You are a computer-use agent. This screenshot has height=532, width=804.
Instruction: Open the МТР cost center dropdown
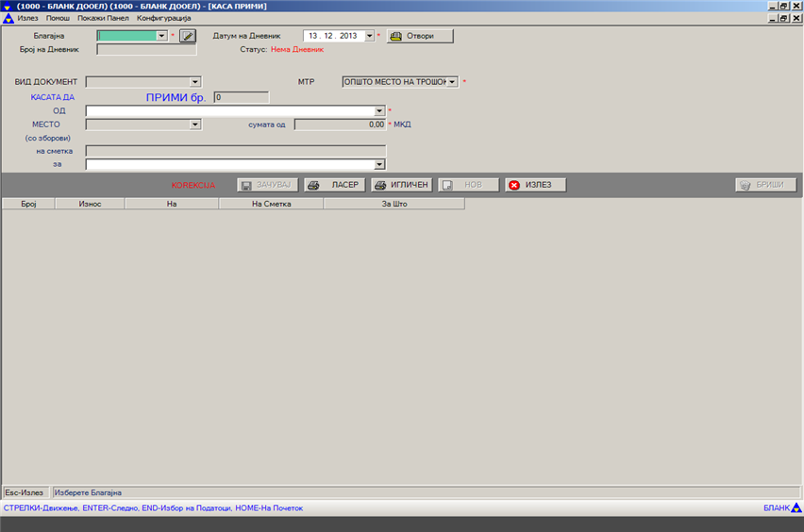tap(453, 82)
